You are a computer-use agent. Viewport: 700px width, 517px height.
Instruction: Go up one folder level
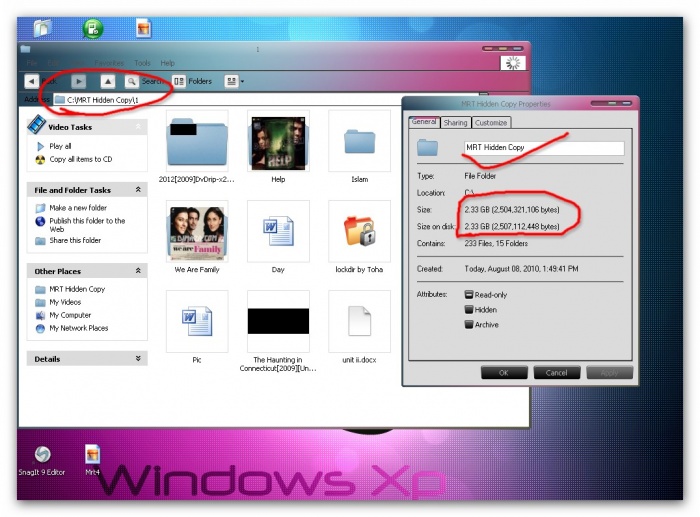pyautogui.click(x=108, y=81)
